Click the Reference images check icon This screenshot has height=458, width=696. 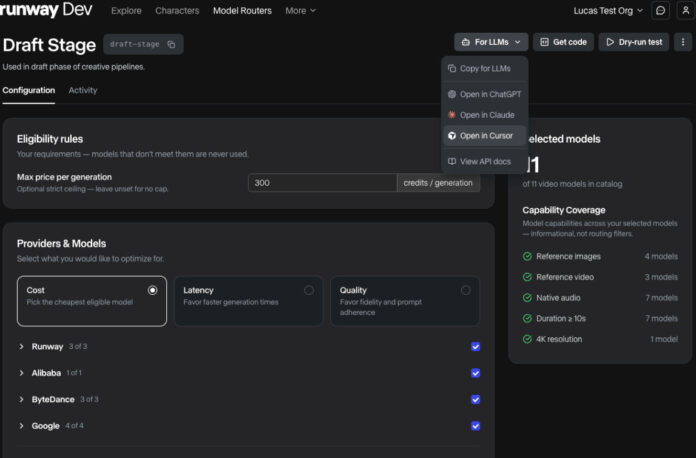[527, 257]
